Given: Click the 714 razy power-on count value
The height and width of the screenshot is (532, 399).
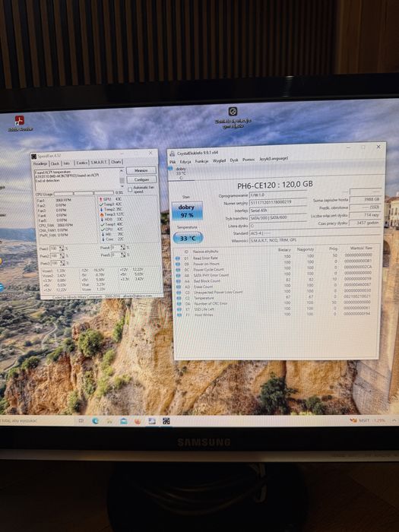Looking at the screenshot, I should 365,215.
